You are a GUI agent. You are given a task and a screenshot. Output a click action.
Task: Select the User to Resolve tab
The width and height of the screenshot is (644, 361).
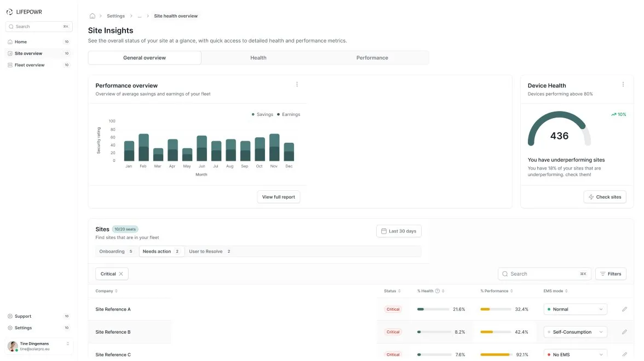click(x=209, y=252)
